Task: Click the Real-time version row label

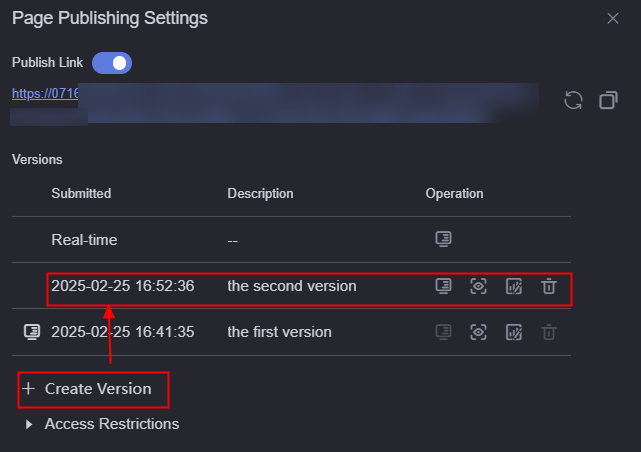Action: pyautogui.click(x=84, y=240)
